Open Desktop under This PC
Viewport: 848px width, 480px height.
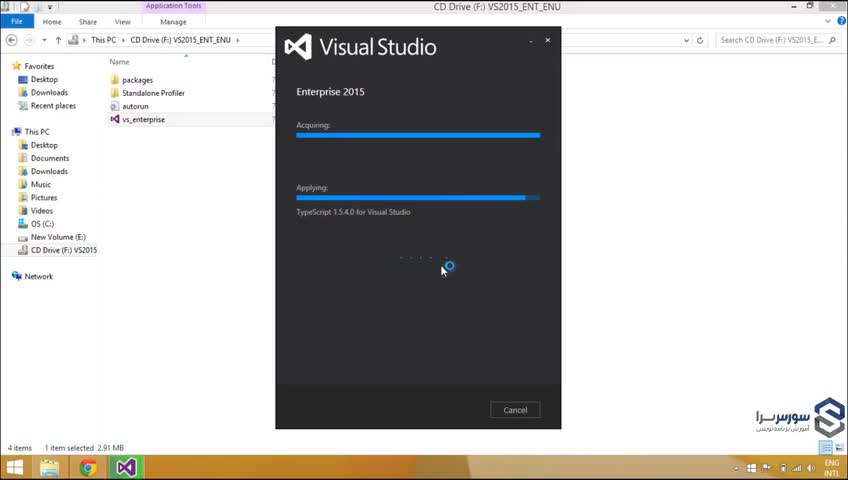[x=44, y=145]
